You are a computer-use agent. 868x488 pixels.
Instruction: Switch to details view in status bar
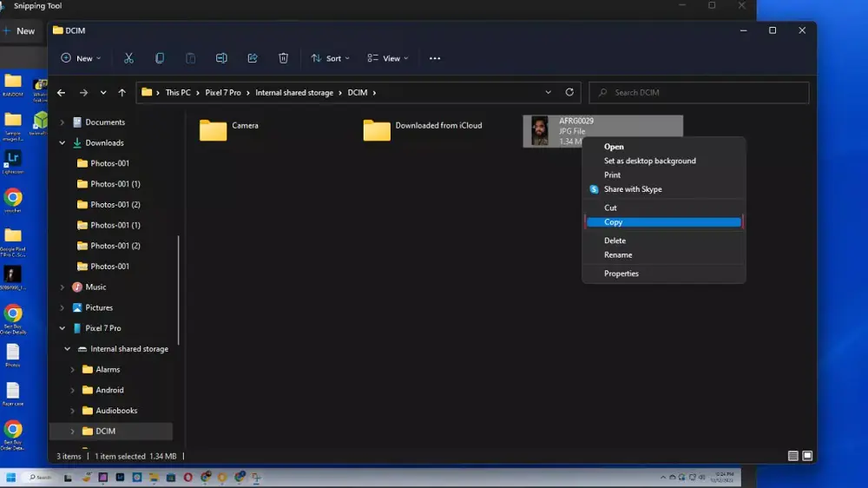coord(793,456)
